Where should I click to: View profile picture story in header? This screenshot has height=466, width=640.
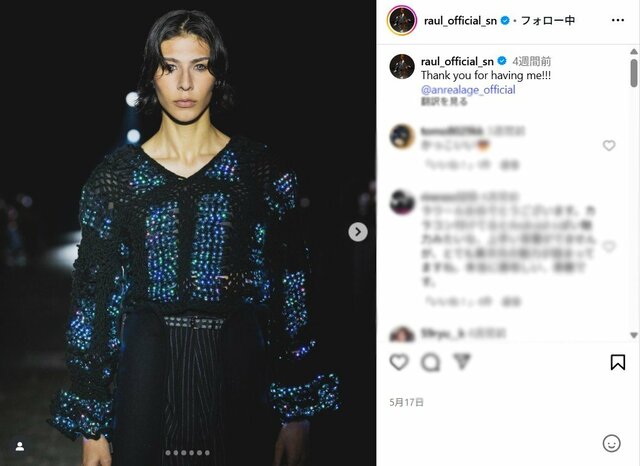pyautogui.click(x=402, y=20)
